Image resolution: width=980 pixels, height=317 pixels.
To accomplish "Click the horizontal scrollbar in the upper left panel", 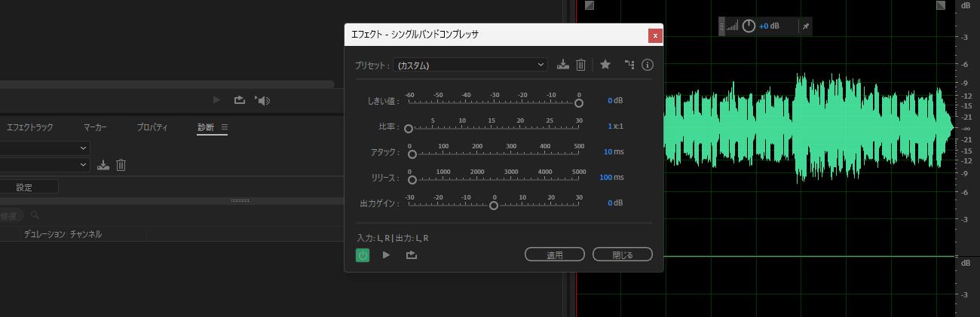I will pos(167,84).
